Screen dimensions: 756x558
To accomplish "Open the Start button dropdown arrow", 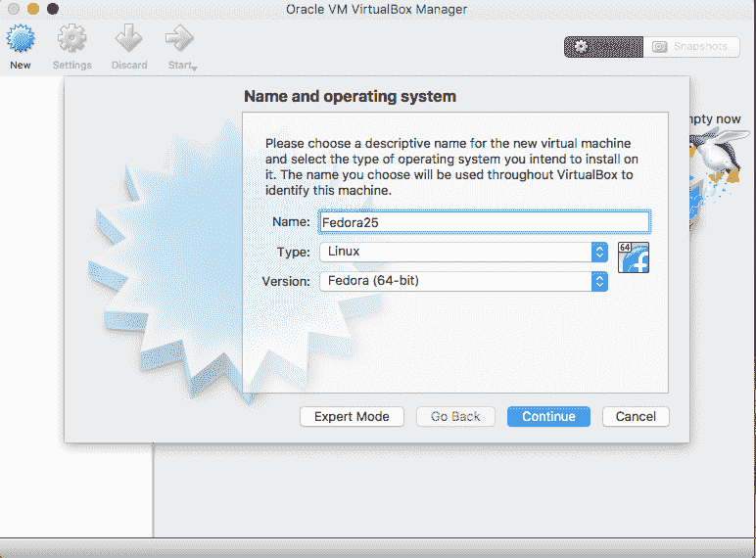I will coord(194,69).
